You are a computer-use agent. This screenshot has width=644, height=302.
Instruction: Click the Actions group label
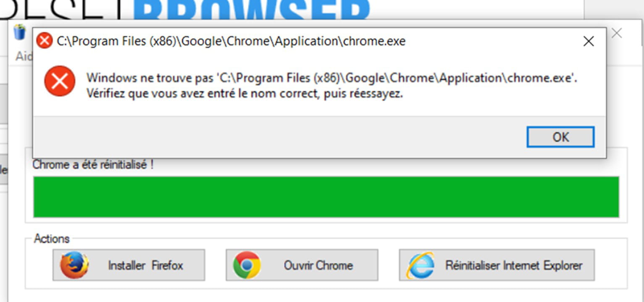(52, 239)
